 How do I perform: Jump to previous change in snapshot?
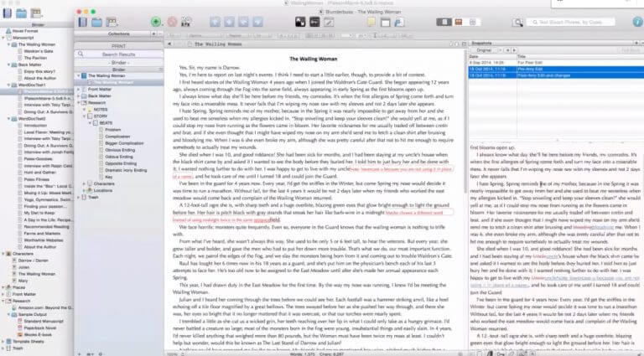tap(507, 50)
